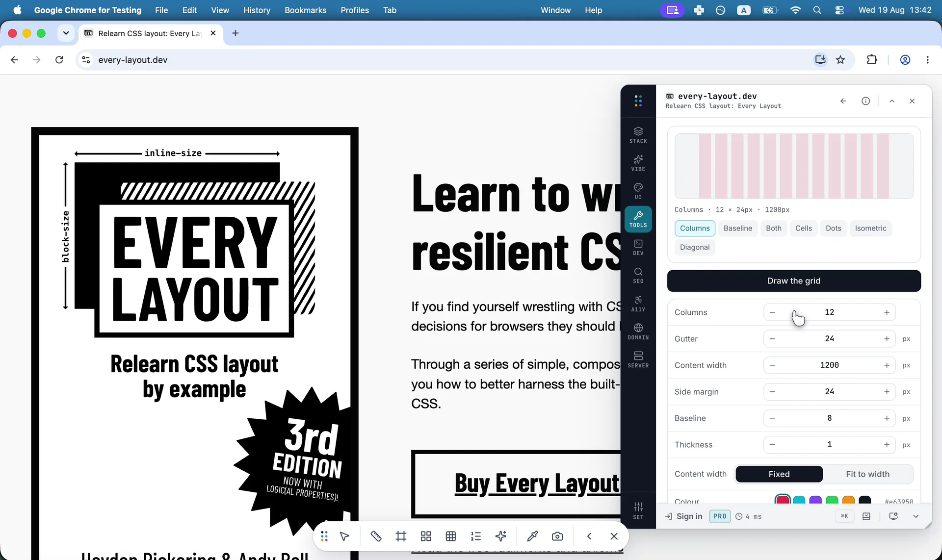942x560 pixels.
Task: Set content width mode to Fixed
Action: click(x=779, y=474)
